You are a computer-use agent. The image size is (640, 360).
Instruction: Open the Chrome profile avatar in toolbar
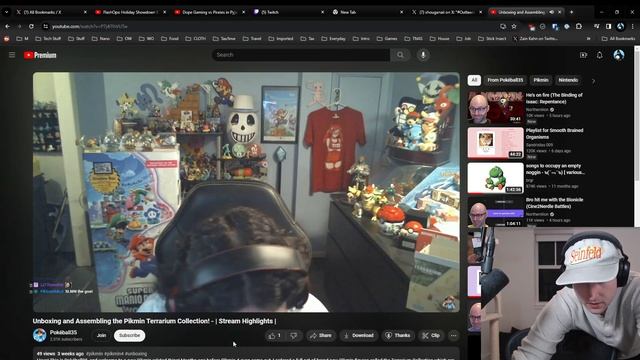coord(620,26)
